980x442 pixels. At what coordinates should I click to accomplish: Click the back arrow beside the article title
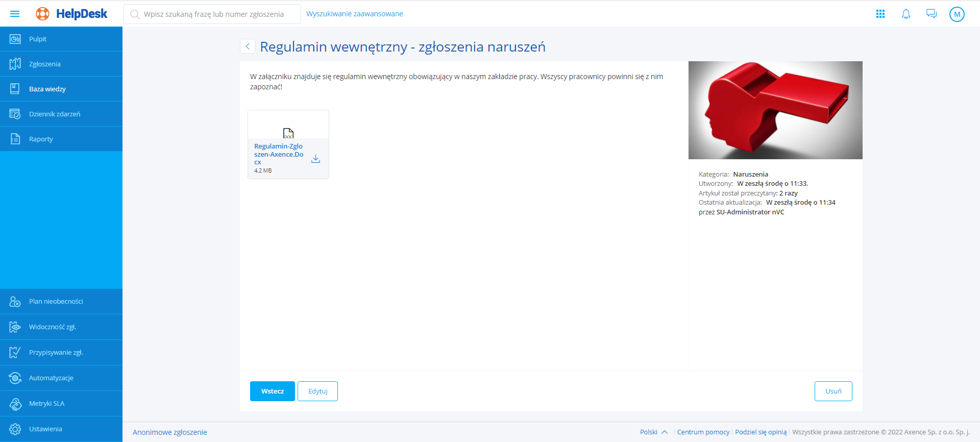click(248, 46)
